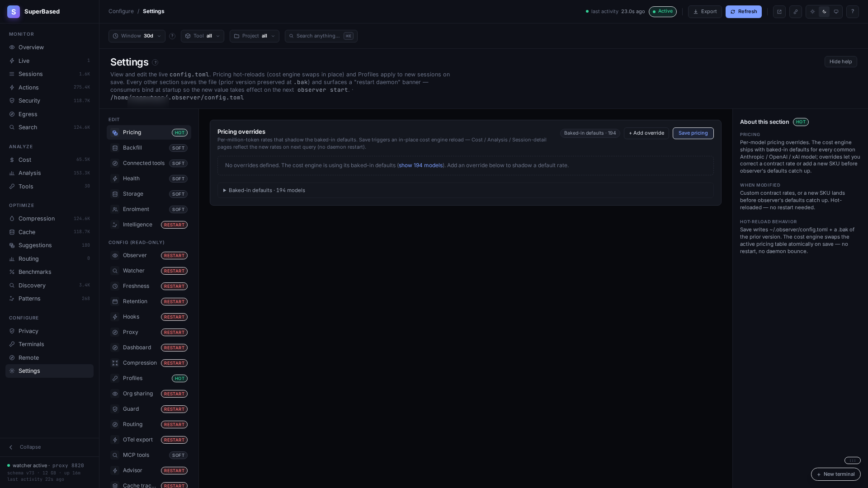This screenshot has height=488, width=868.
Task: Open Egress in sidebar
Action: (49, 114)
